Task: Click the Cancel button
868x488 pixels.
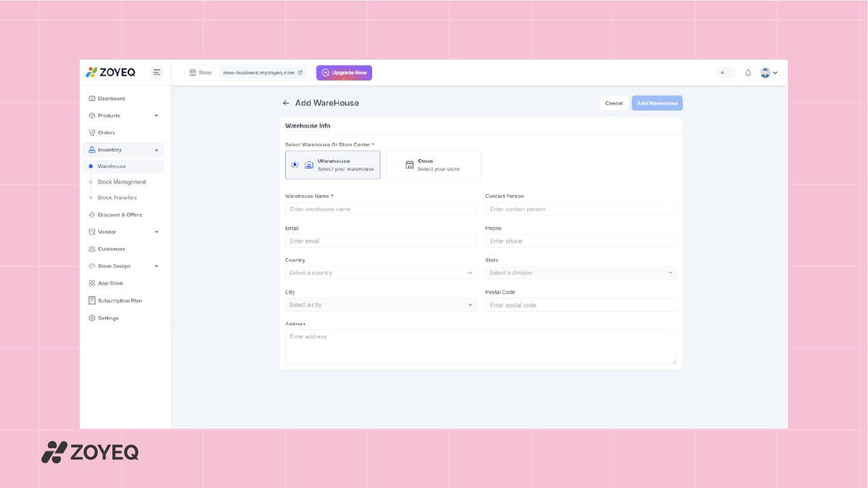Action: pos(613,103)
